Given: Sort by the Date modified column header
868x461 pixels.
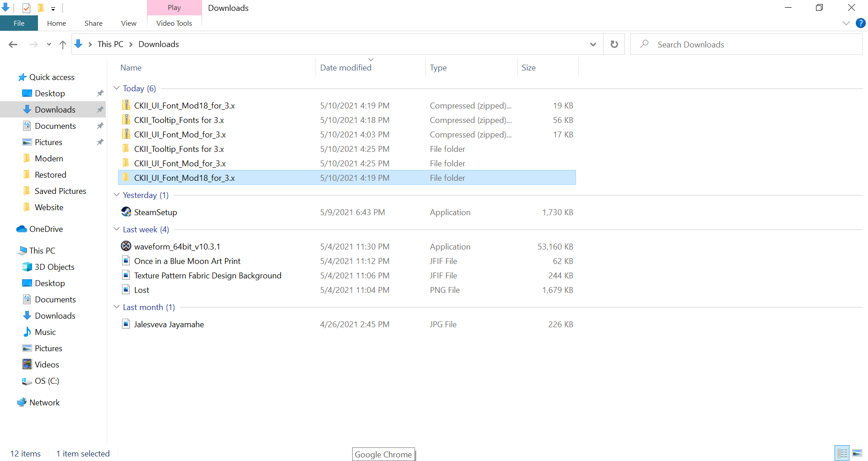Looking at the screenshot, I should pyautogui.click(x=345, y=68).
